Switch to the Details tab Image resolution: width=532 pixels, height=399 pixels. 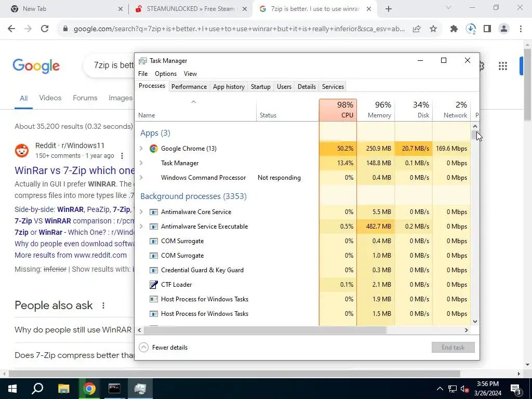click(x=307, y=87)
